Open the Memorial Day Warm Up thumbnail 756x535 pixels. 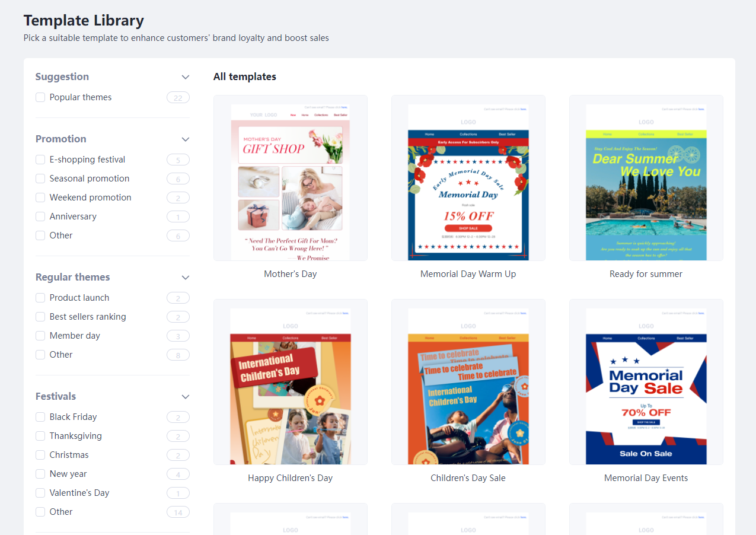(468, 178)
